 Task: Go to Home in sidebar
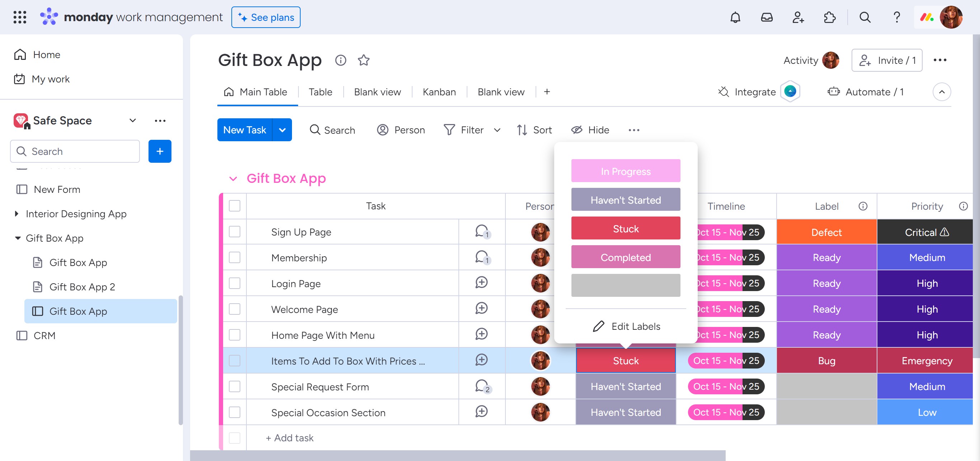[x=37, y=55]
